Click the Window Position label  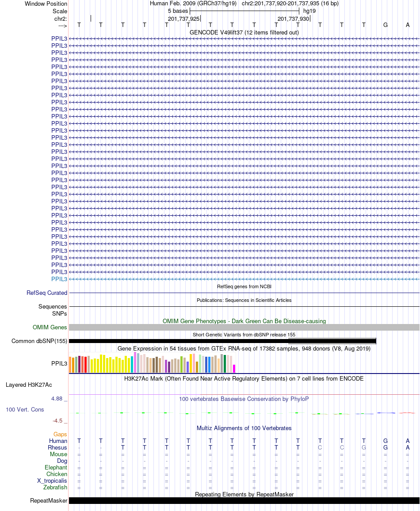pos(46,4)
